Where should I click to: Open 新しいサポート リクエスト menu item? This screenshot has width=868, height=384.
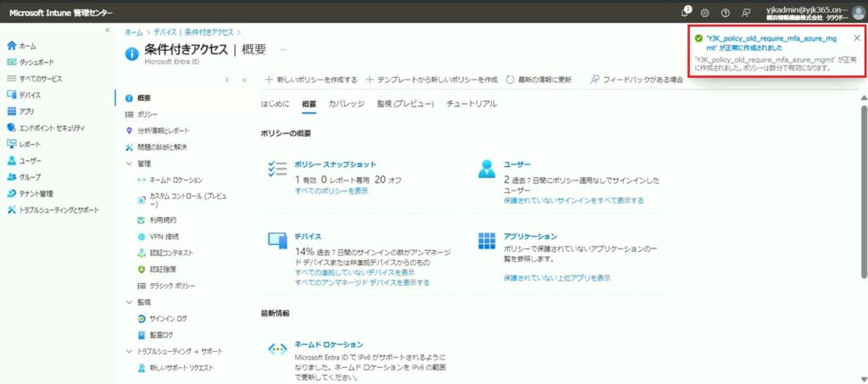click(x=175, y=368)
